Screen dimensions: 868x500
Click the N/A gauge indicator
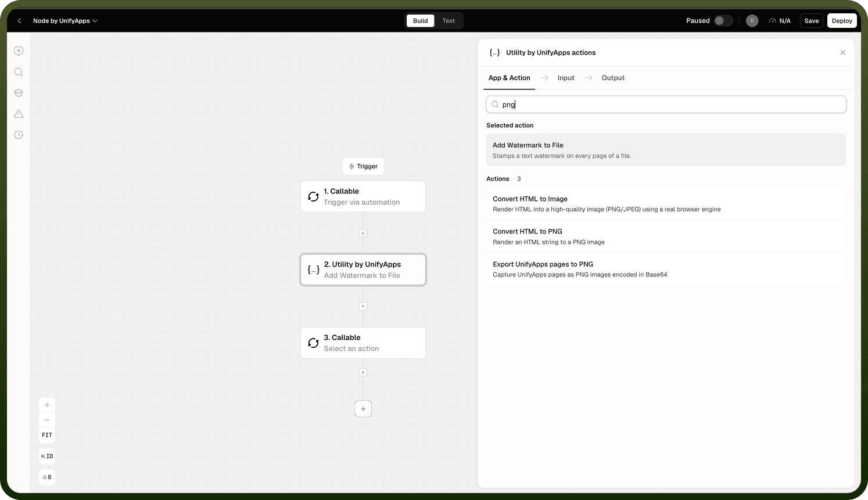click(780, 21)
